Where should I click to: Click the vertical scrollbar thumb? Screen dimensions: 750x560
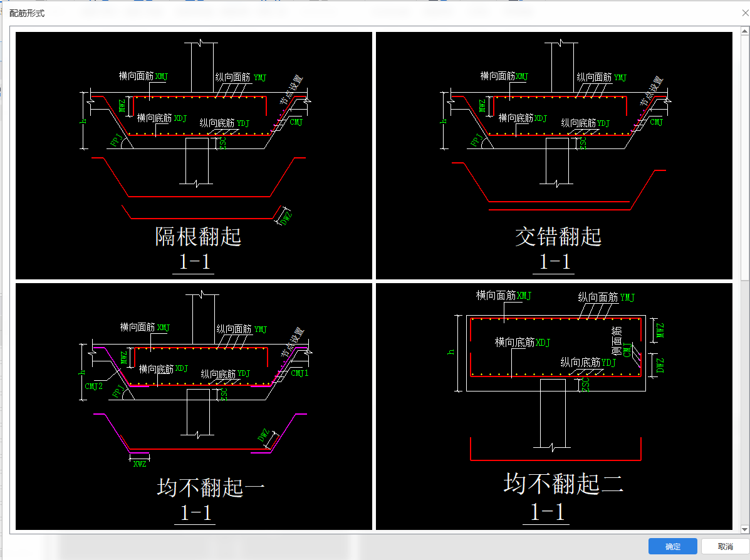coord(745,158)
